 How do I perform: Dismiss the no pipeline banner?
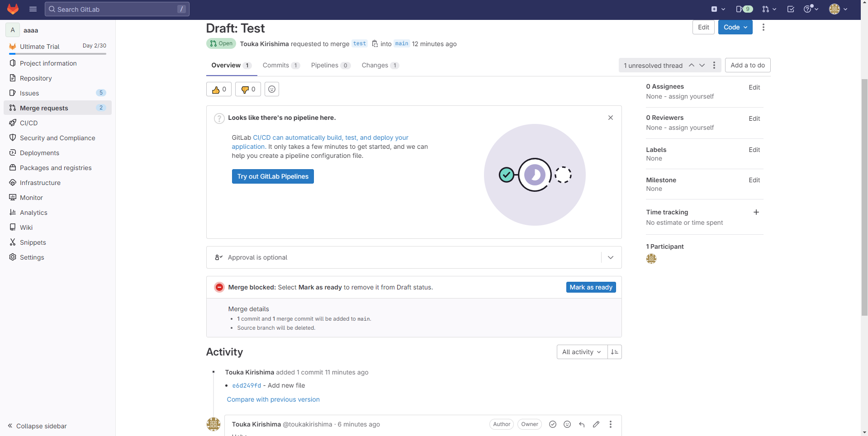611,118
